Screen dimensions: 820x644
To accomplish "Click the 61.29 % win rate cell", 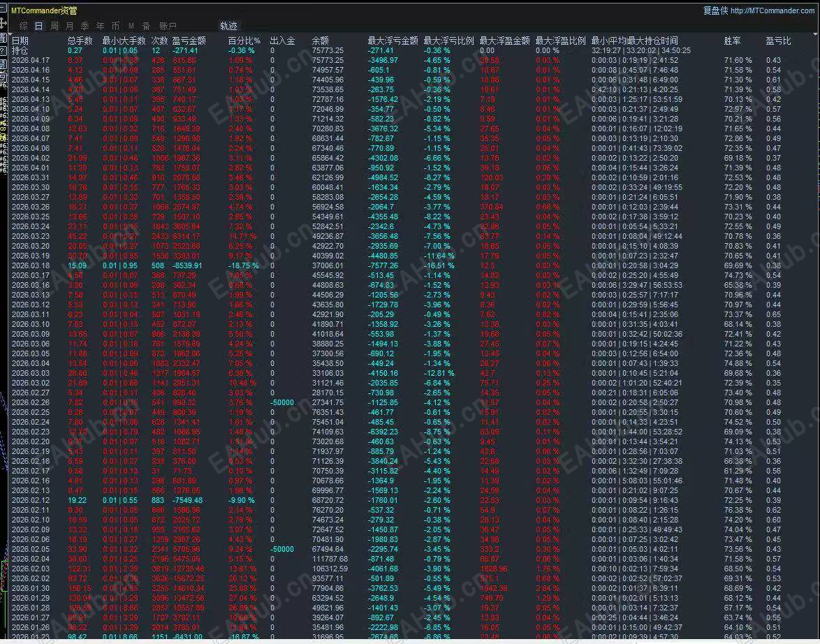I will (738, 471).
